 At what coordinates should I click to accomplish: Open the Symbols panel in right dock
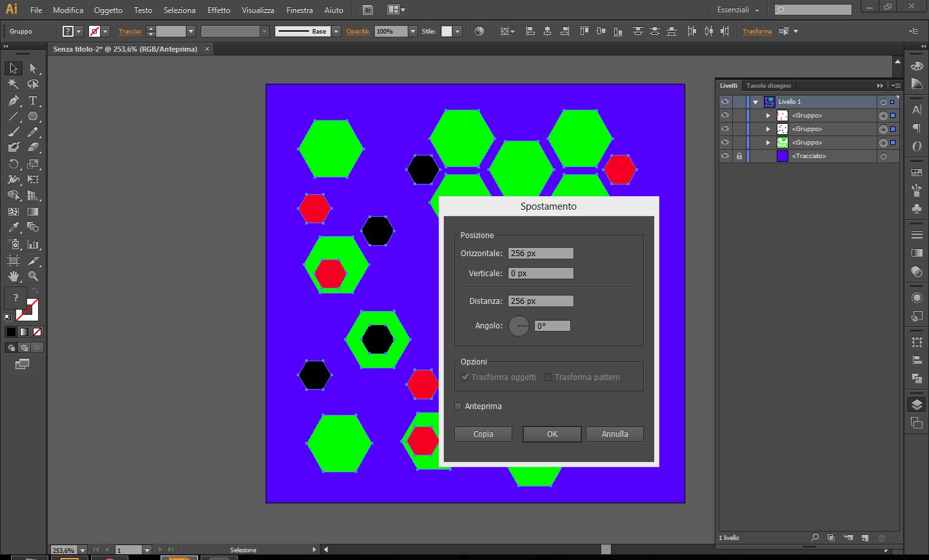(917, 208)
